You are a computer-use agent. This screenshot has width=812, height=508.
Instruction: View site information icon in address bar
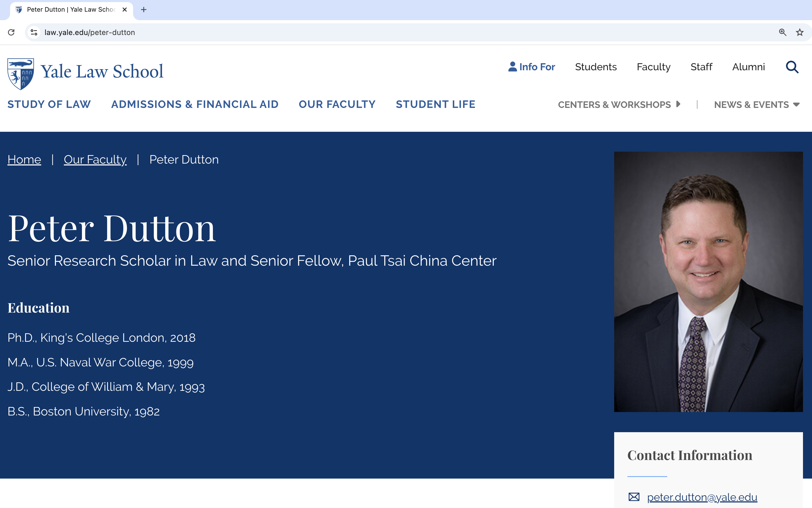coord(34,32)
